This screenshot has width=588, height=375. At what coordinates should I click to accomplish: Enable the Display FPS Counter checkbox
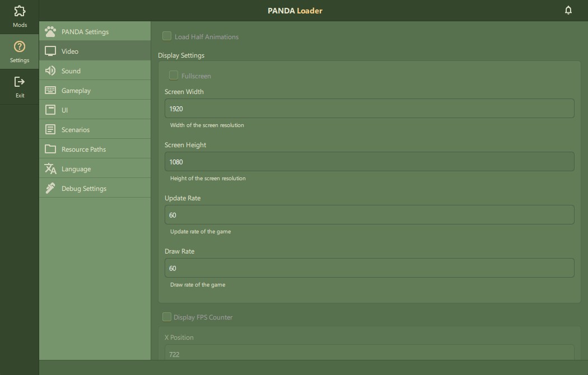(167, 317)
